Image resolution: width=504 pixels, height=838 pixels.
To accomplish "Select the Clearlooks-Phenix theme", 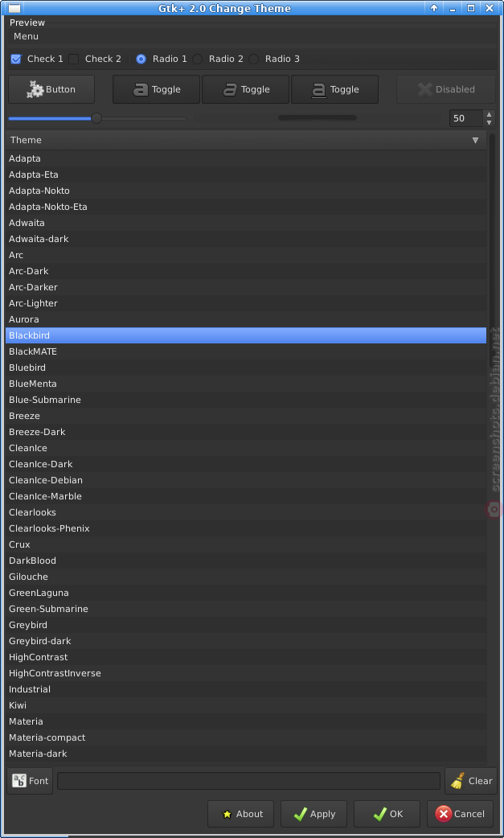I will [x=246, y=528].
